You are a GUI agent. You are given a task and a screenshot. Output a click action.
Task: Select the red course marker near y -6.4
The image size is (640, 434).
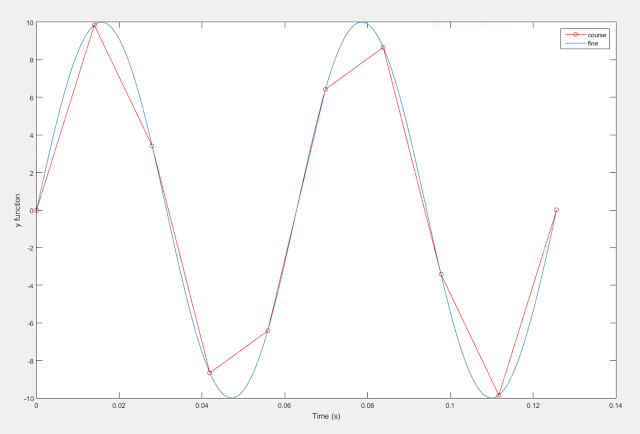click(268, 331)
